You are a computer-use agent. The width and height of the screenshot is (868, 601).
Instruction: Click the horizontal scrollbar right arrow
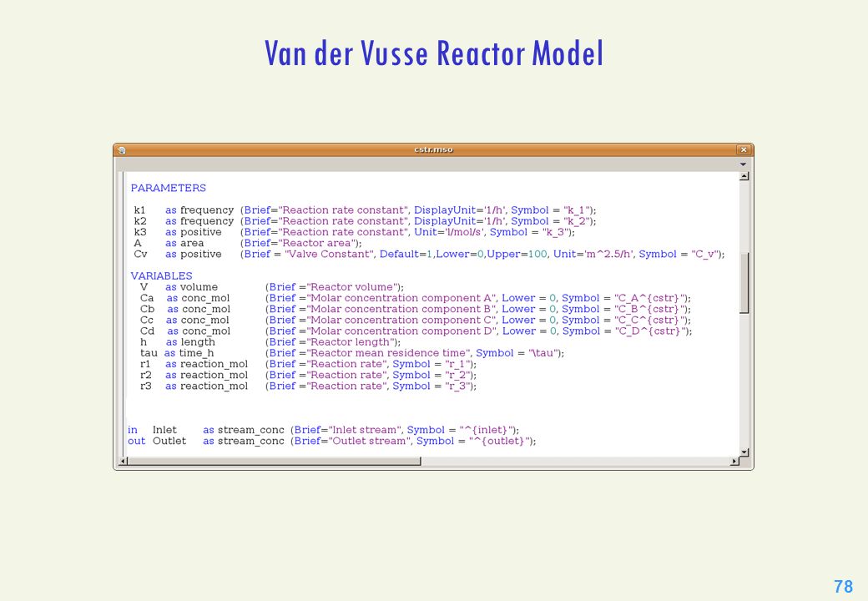click(x=734, y=461)
